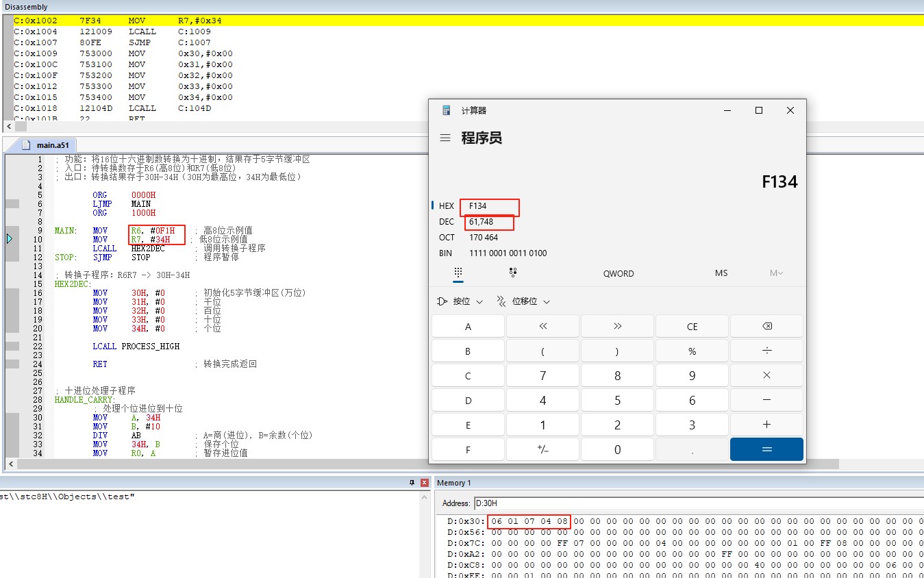Open the calculator navigation menu
The image size is (924, 578).
[445, 137]
